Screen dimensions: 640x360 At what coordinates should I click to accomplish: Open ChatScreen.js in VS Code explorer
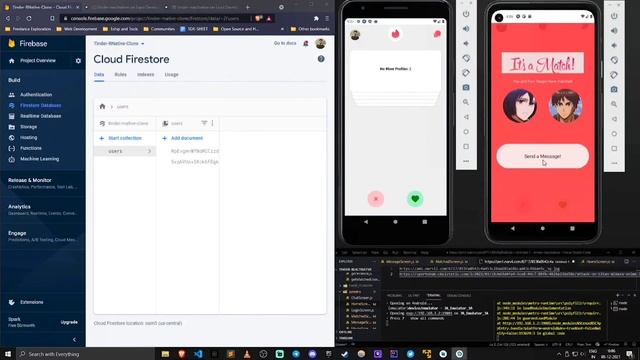(361, 298)
